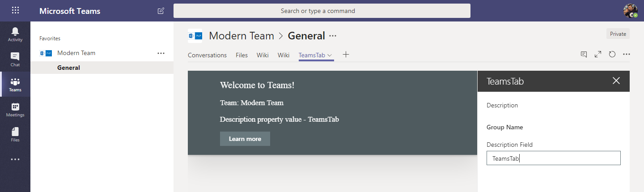The width and height of the screenshot is (644, 192).
Task: Switch to the Files tab
Action: click(x=241, y=55)
